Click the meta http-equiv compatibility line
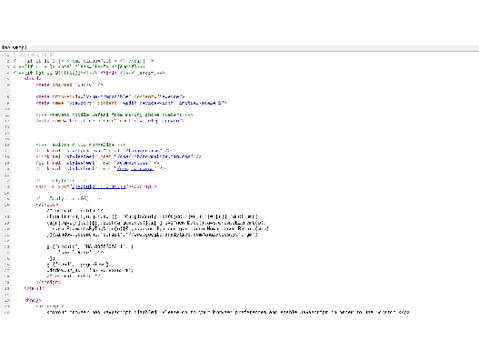Viewport: 479px width, 360px height. 110,97
